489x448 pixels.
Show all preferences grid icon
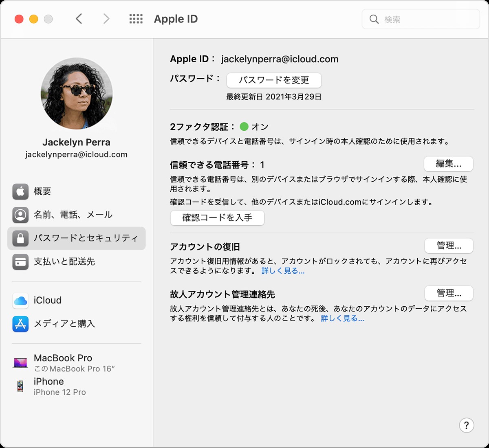136,19
